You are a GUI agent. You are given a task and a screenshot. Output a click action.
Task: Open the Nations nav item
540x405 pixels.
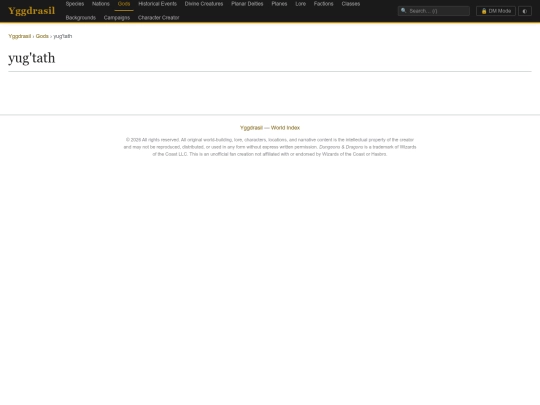tap(101, 4)
